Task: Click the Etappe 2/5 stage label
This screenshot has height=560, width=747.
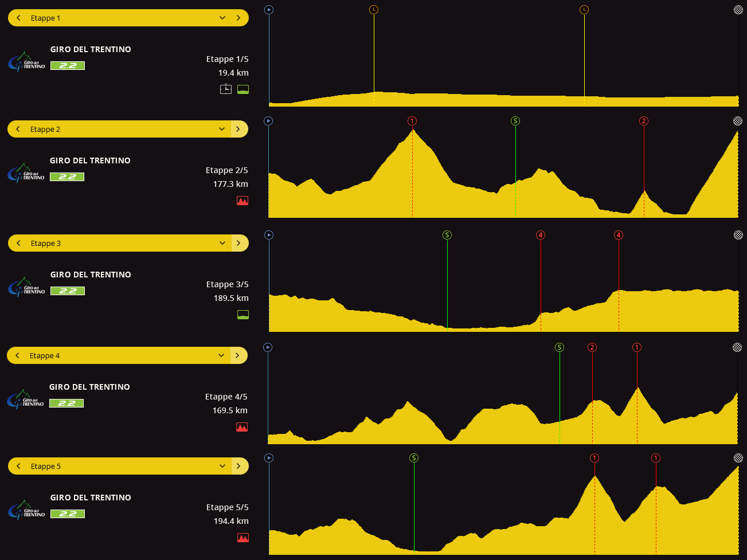Action: coord(227,170)
